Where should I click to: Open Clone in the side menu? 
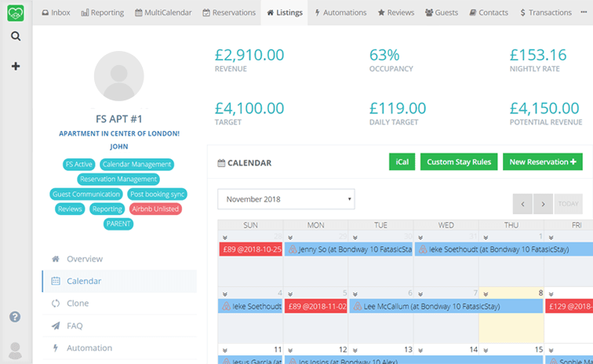pyautogui.click(x=78, y=303)
